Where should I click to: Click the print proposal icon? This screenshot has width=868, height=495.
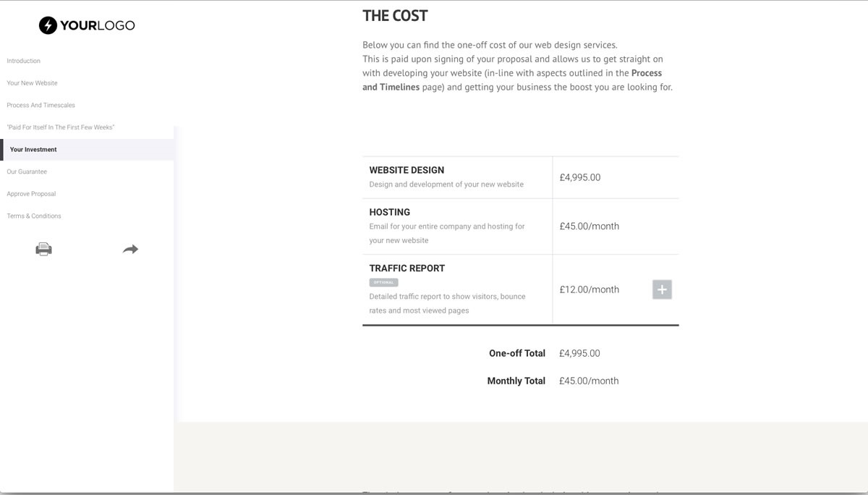coord(43,250)
